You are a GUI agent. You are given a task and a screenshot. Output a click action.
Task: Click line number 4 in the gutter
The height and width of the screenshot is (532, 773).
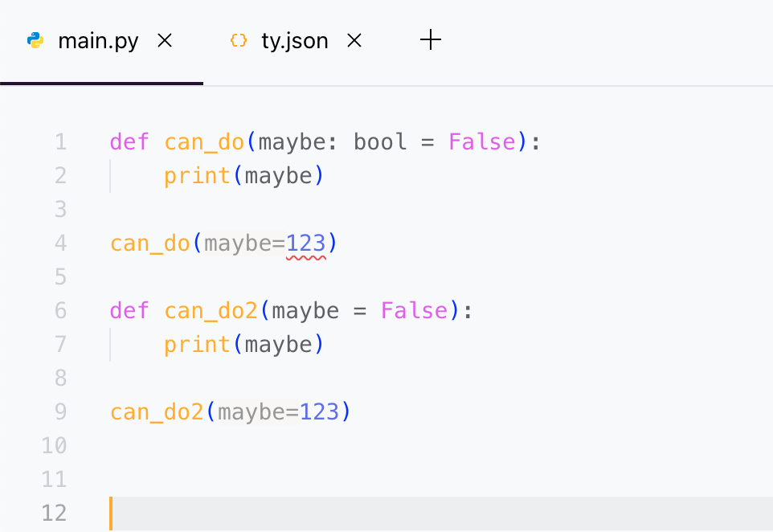pyautogui.click(x=61, y=243)
